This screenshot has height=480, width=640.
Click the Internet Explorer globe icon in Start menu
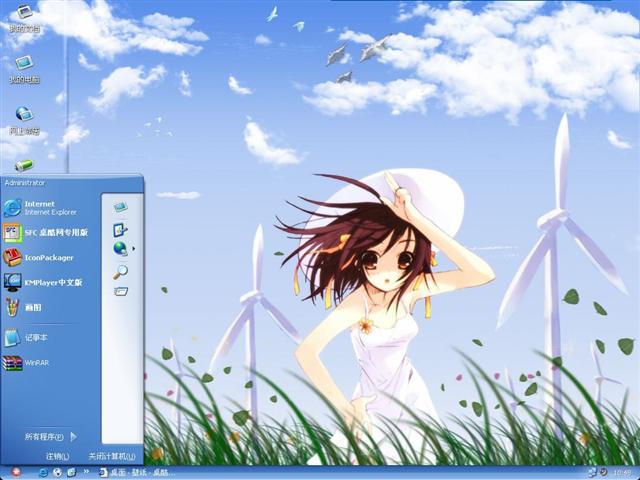pyautogui.click(x=12, y=208)
